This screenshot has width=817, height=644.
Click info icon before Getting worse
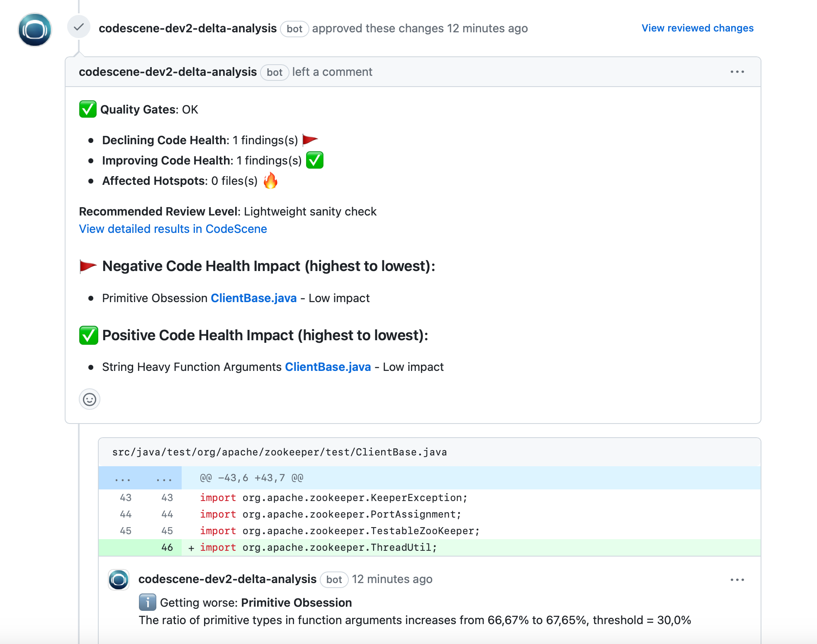pyautogui.click(x=147, y=603)
